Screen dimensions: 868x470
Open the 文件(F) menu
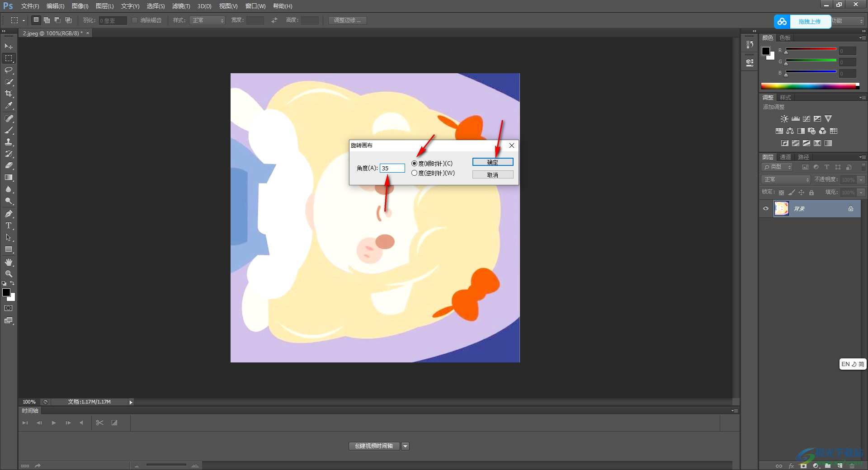tap(30, 6)
